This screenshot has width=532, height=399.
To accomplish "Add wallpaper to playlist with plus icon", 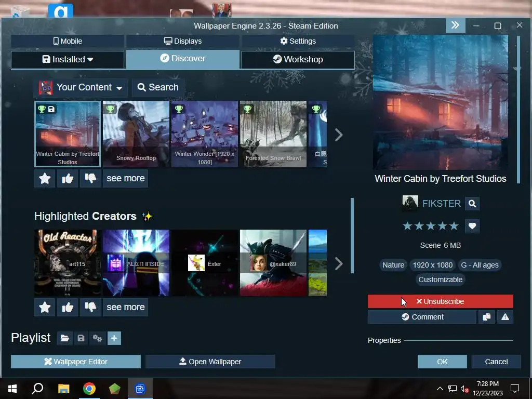I will (x=114, y=338).
